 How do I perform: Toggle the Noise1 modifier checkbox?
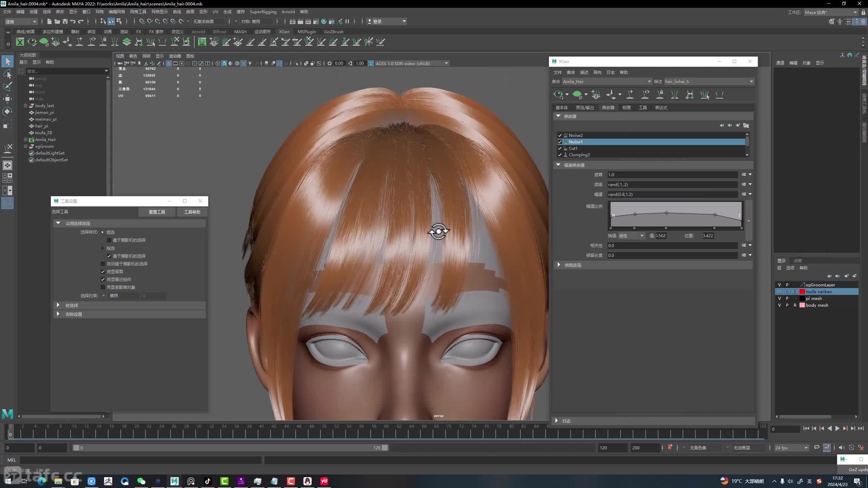tap(560, 142)
